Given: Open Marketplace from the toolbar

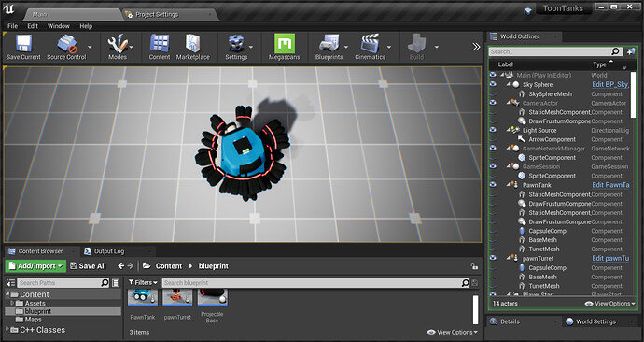Looking at the screenshot, I should [192, 44].
